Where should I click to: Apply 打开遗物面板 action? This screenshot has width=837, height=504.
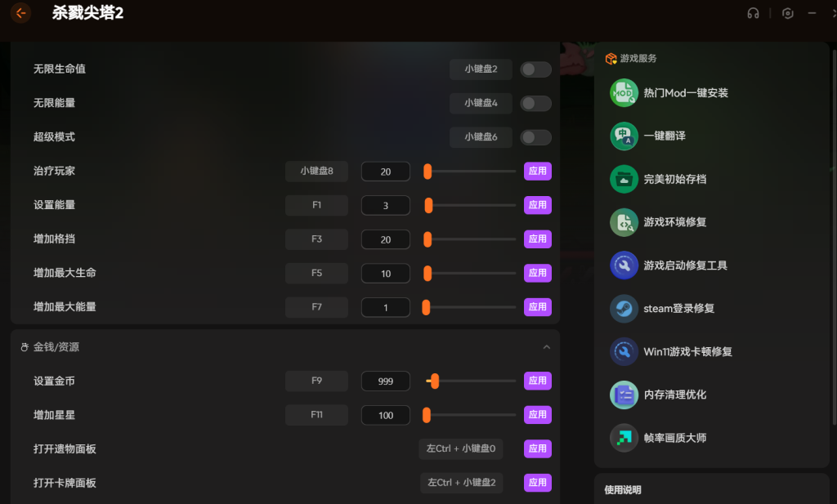tap(538, 448)
